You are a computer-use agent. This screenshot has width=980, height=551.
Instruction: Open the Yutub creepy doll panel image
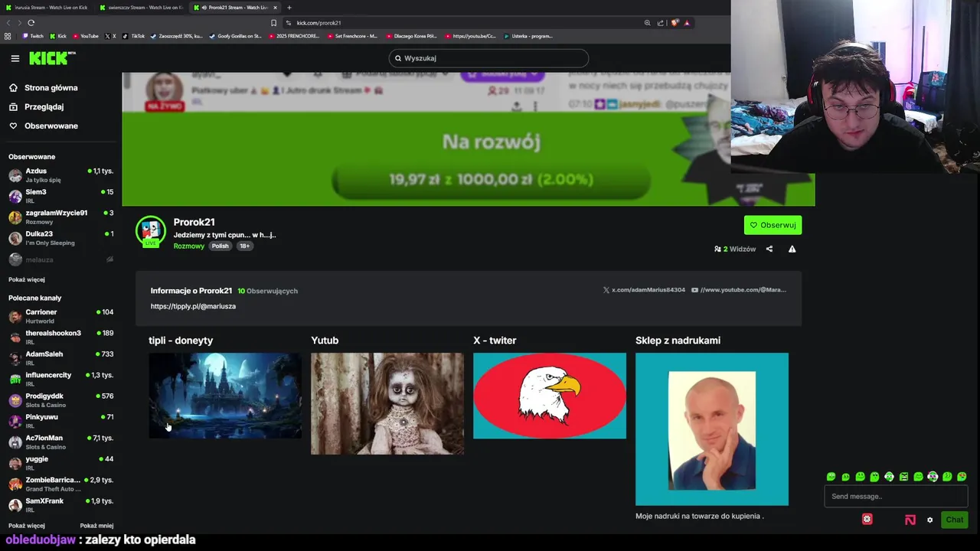coord(387,403)
